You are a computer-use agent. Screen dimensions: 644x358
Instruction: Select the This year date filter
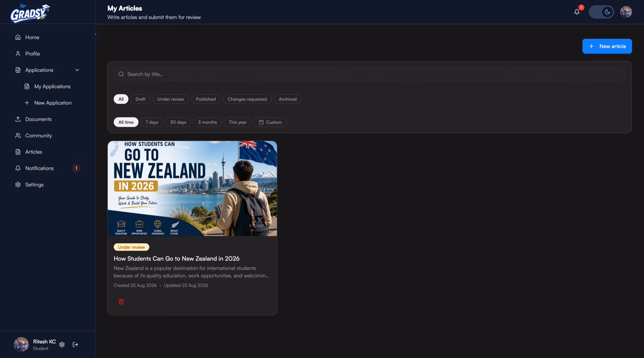(238, 122)
